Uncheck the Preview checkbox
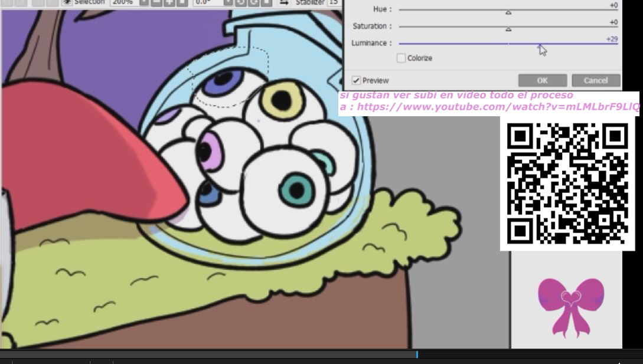This screenshot has height=364, width=643. coord(357,80)
